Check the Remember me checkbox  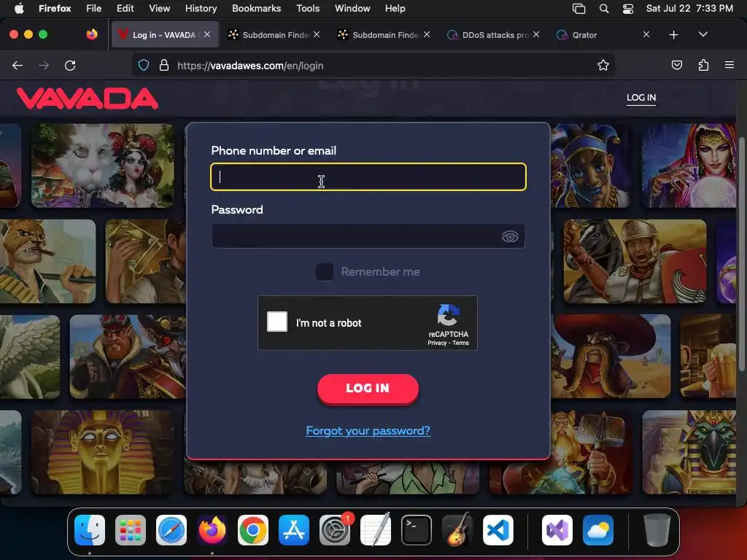point(325,272)
